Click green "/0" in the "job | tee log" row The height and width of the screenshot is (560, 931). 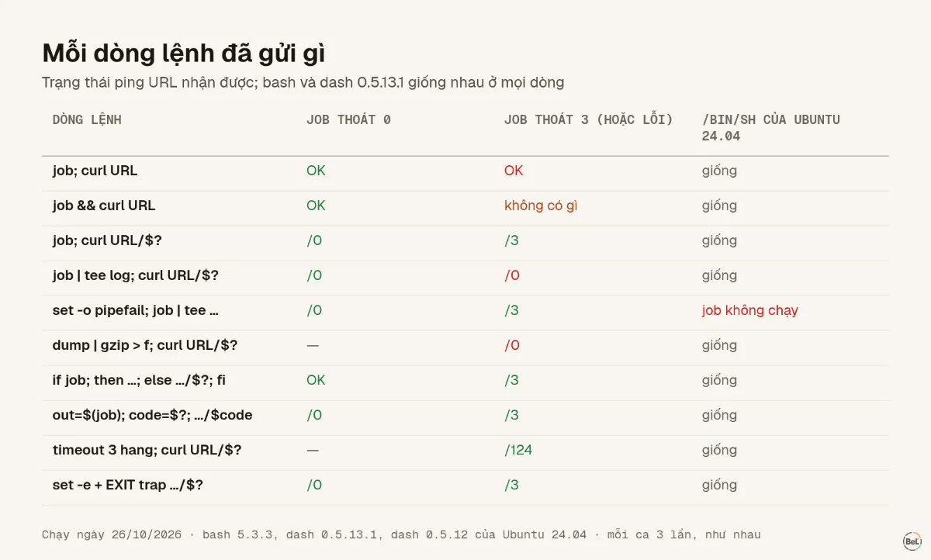[x=314, y=275]
